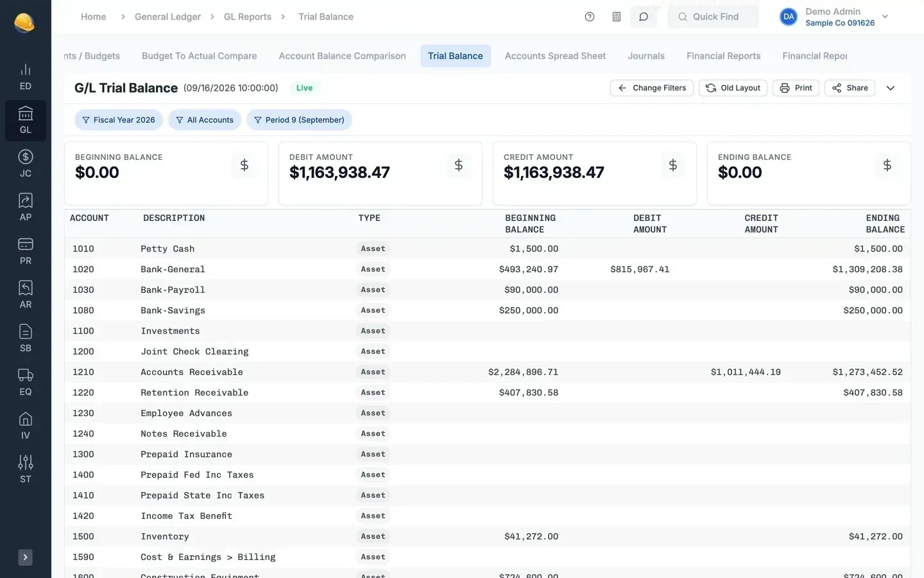This screenshot has width=924, height=578.
Task: Switch to Accounts Spread Sheet tab
Action: 555,56
